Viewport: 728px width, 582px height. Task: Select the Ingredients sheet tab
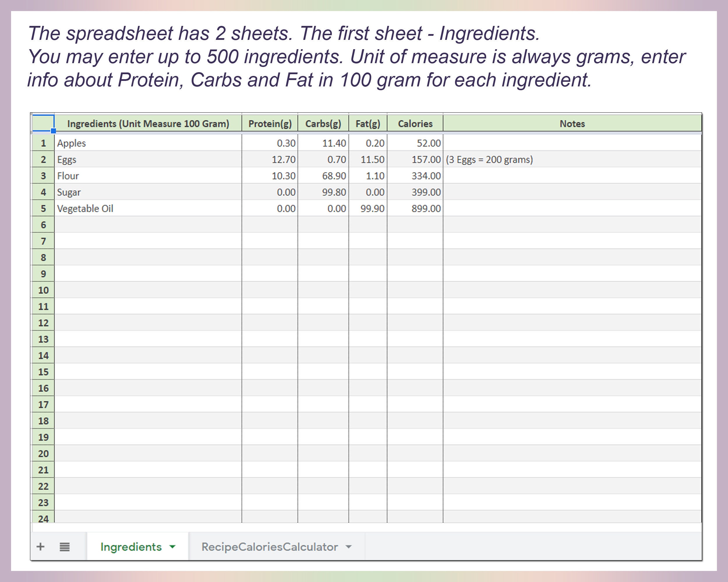[x=131, y=546]
